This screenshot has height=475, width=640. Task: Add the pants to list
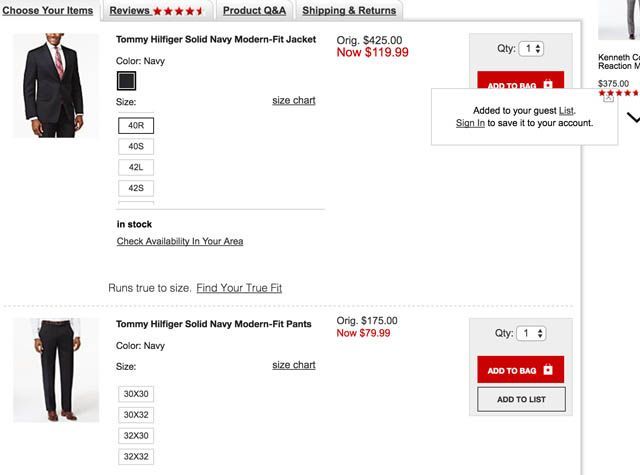coord(521,400)
